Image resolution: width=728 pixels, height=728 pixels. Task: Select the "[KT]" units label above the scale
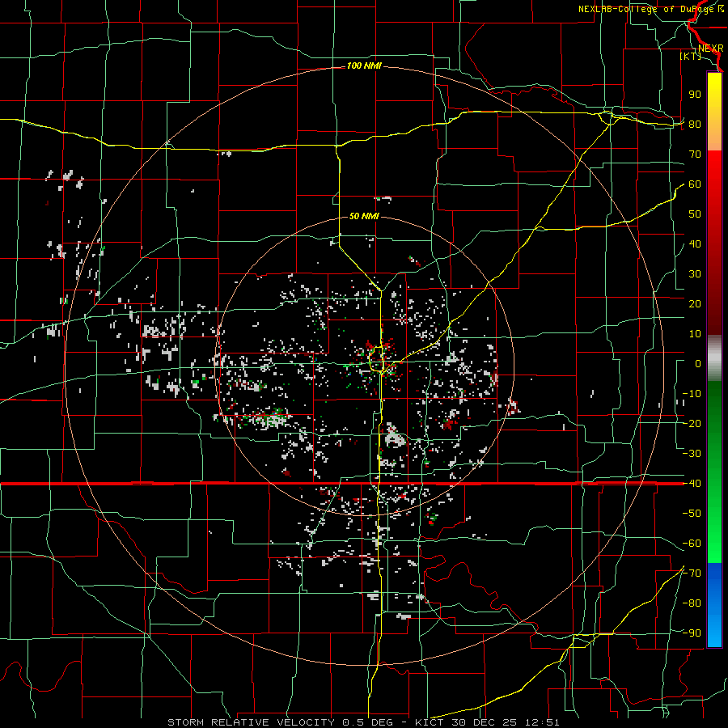coord(691,56)
